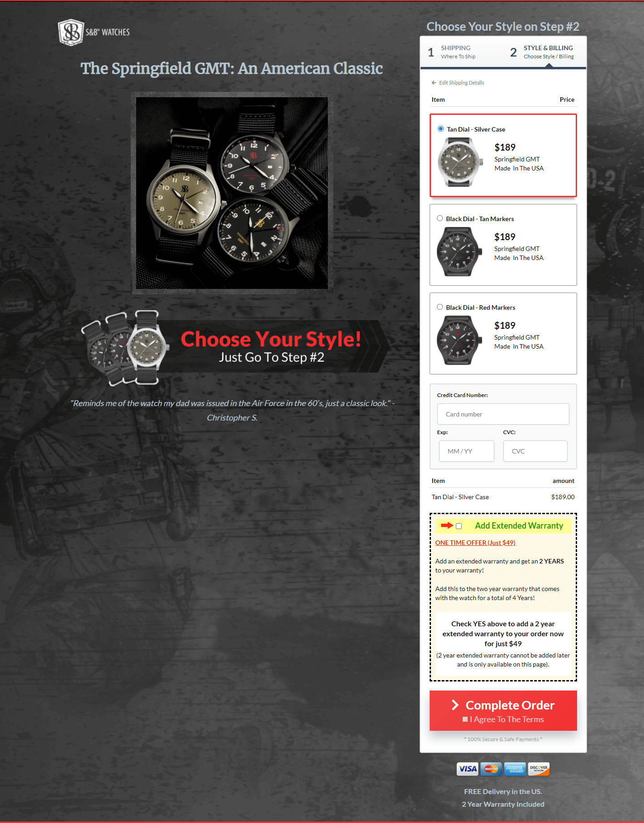Choose Black Dial - Red Markers radio button
This screenshot has width=644, height=823.
[440, 307]
